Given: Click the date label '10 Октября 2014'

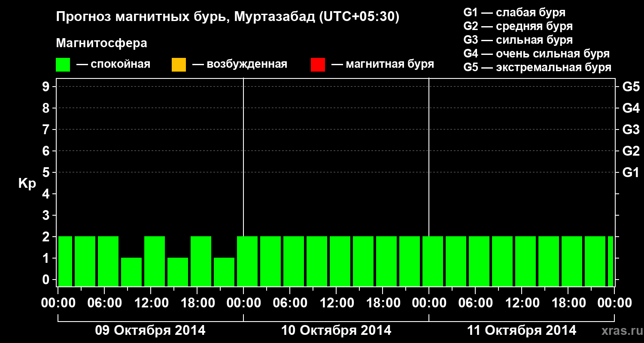Looking at the screenshot, I should coord(336,331).
